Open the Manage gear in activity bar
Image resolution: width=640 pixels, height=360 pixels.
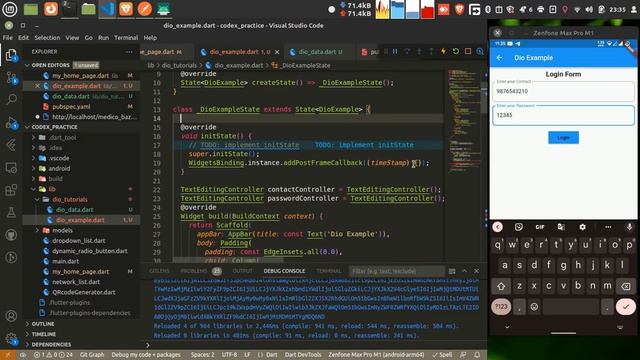point(11,339)
